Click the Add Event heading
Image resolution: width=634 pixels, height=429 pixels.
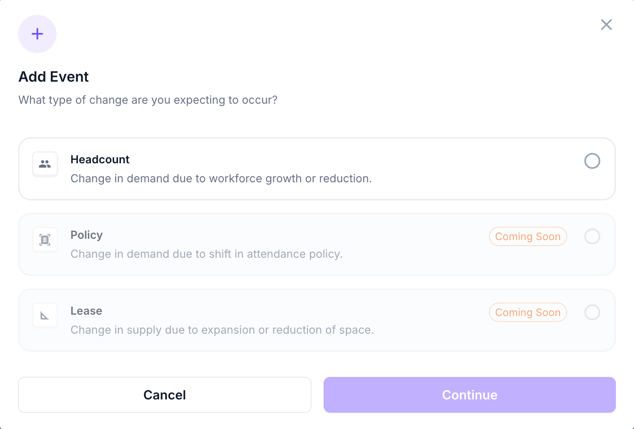click(x=54, y=77)
